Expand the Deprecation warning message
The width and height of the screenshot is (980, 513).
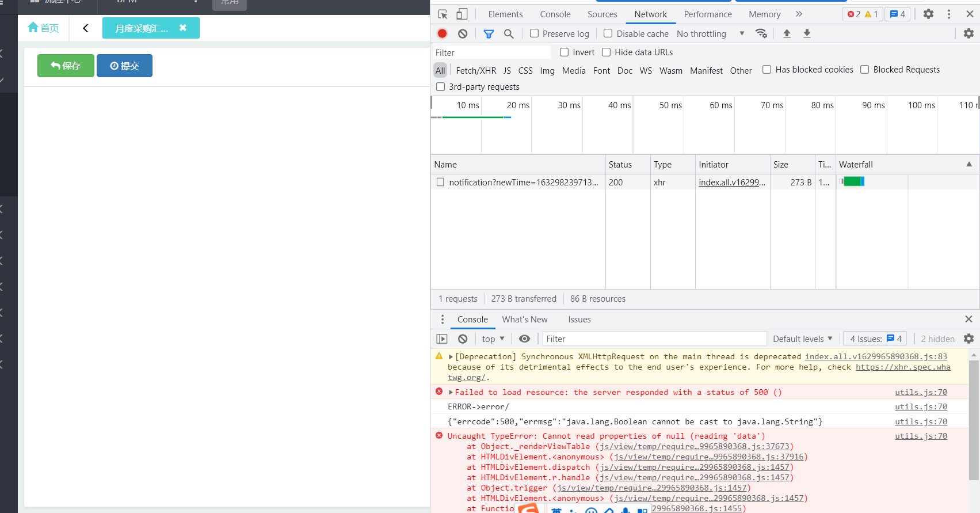pyautogui.click(x=451, y=357)
